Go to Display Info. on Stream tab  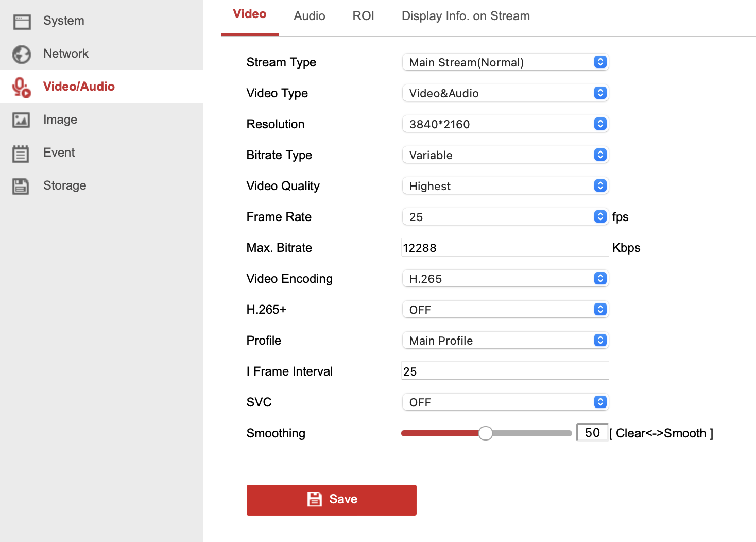466,16
